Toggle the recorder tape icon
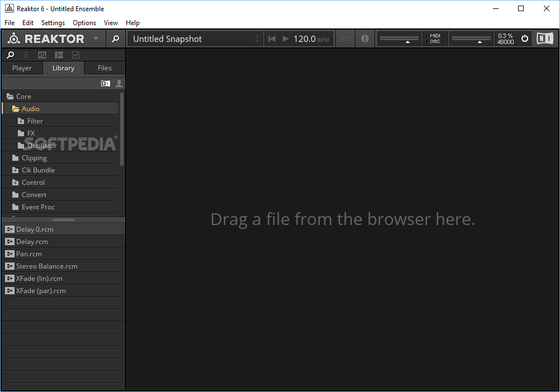 [345, 39]
